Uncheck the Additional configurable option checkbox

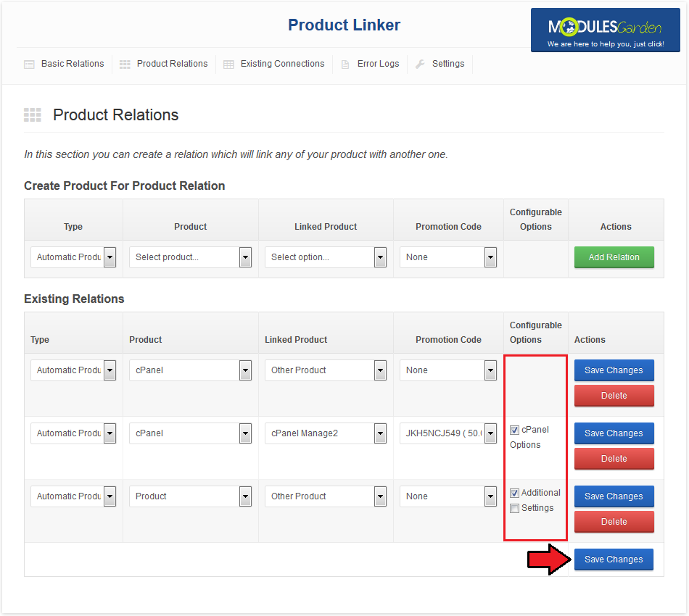(514, 493)
